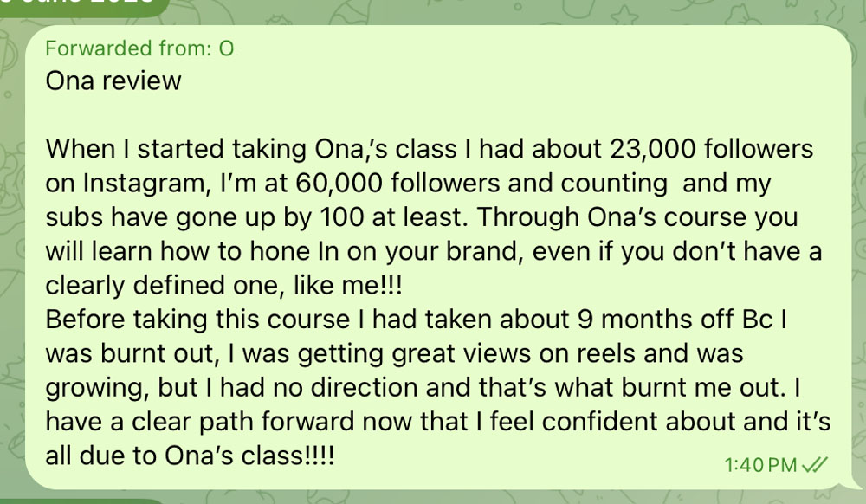Click 'all due to Ona's class!!!!' closing line

coord(190,456)
